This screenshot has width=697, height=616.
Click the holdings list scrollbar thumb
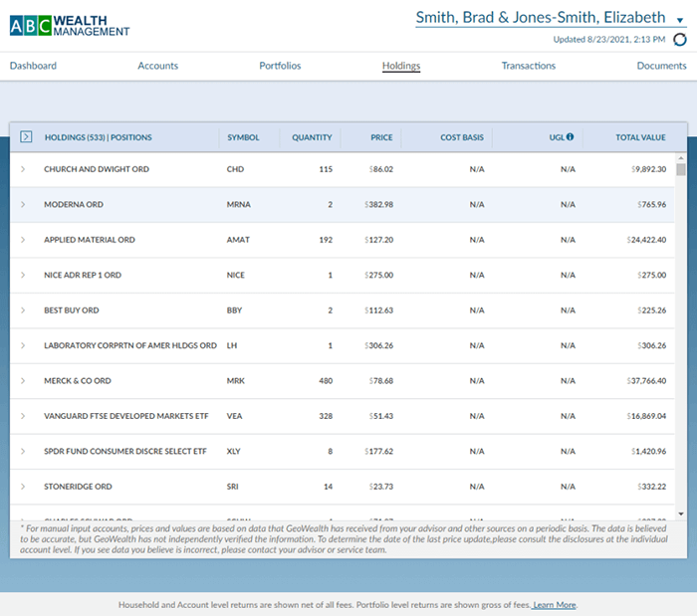681,169
